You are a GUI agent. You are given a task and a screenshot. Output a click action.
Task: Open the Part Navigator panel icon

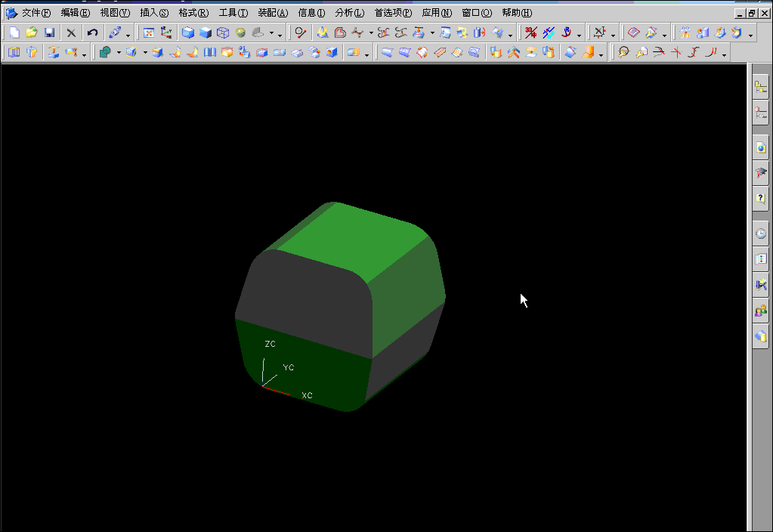coord(760,113)
